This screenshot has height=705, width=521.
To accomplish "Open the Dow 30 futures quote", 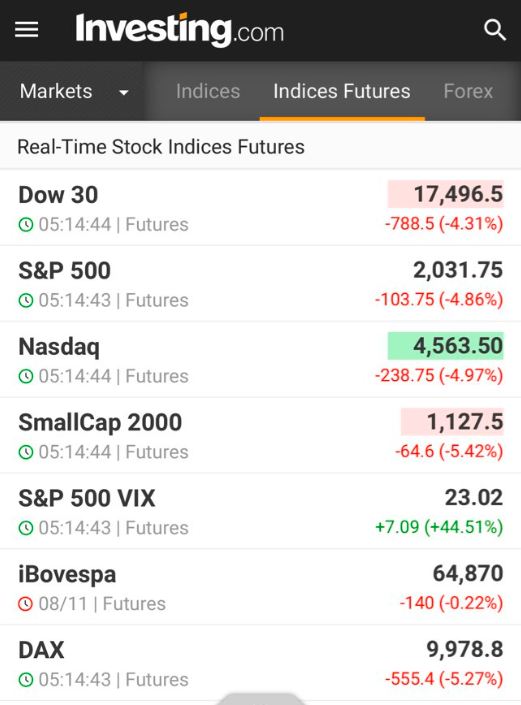I will pos(261,208).
